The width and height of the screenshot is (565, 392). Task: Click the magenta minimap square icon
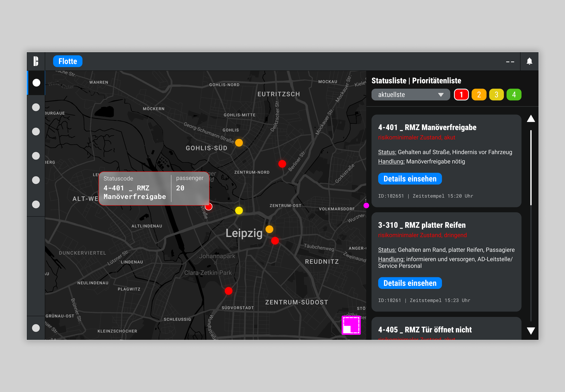pyautogui.click(x=351, y=325)
